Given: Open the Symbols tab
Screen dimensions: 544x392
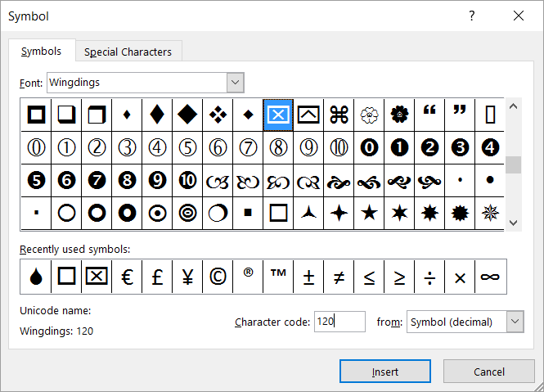Looking at the screenshot, I should point(41,51).
